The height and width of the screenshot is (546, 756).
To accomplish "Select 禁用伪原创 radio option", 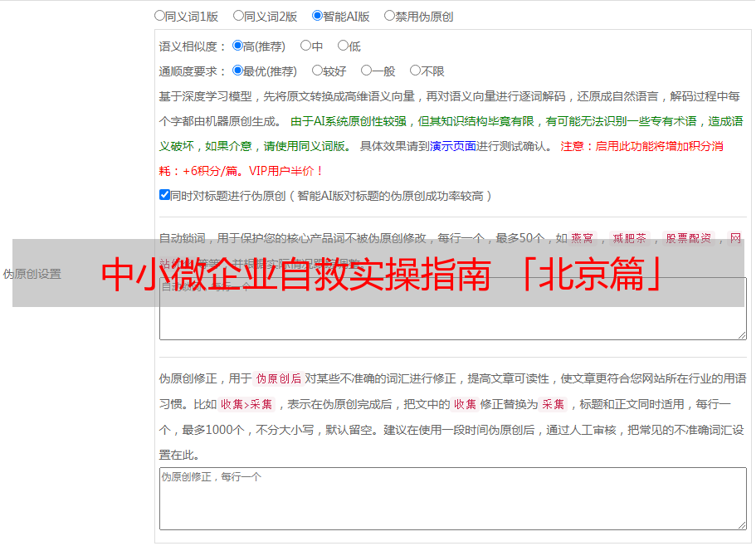I will click(389, 16).
